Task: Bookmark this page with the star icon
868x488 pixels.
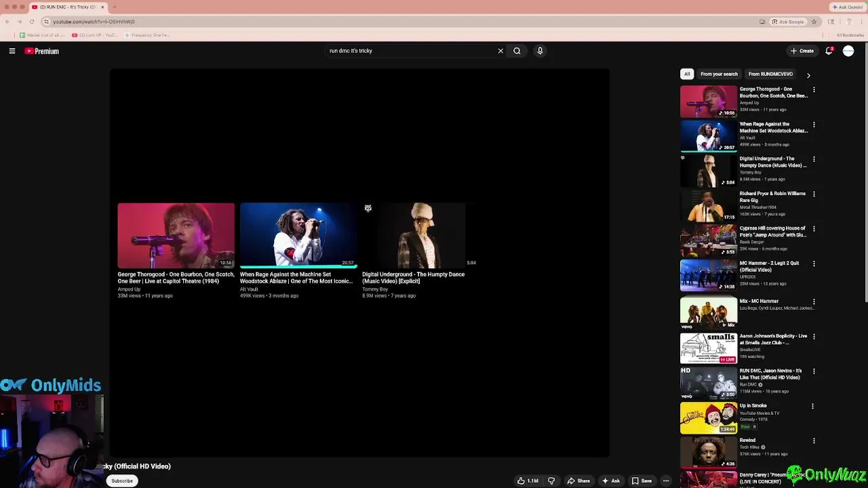Action: pos(814,22)
